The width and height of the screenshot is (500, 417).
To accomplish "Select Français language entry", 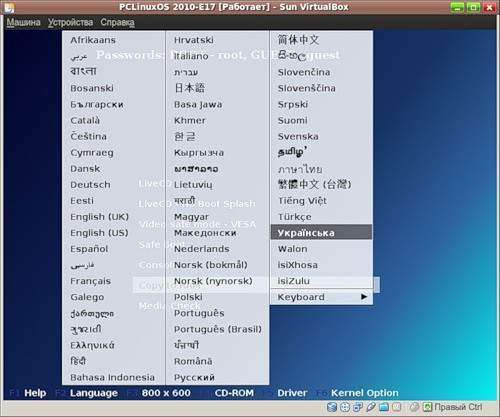I will [x=91, y=281].
